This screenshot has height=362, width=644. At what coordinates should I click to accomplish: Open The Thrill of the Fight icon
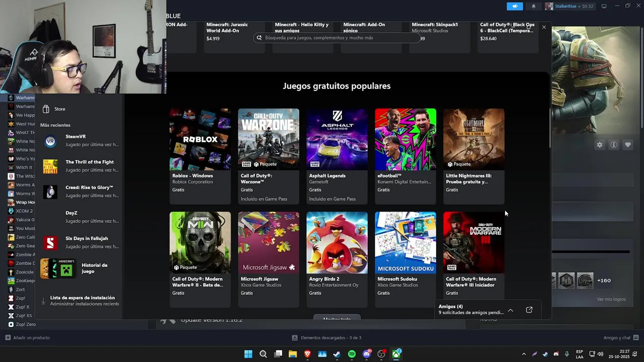[50, 166]
